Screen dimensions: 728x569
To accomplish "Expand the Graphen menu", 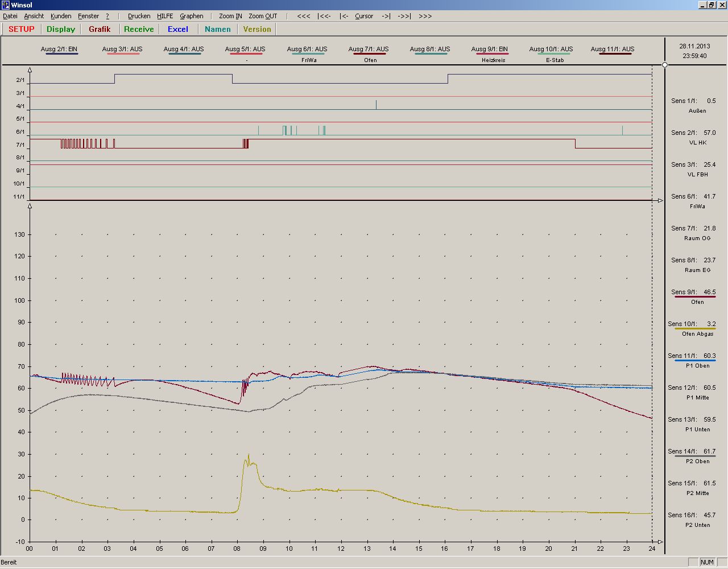I will (x=191, y=16).
